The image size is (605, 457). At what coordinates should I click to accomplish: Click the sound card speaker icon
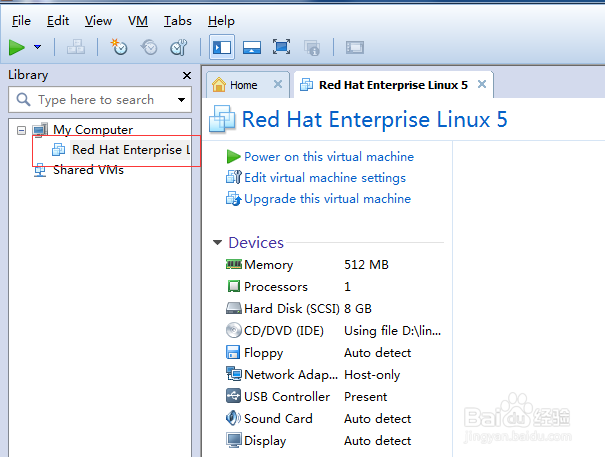pyautogui.click(x=233, y=418)
